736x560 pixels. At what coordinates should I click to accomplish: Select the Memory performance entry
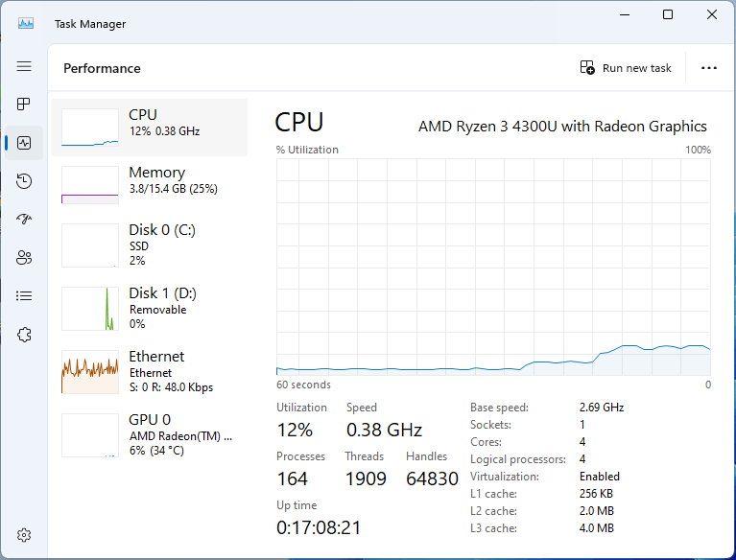(x=149, y=184)
